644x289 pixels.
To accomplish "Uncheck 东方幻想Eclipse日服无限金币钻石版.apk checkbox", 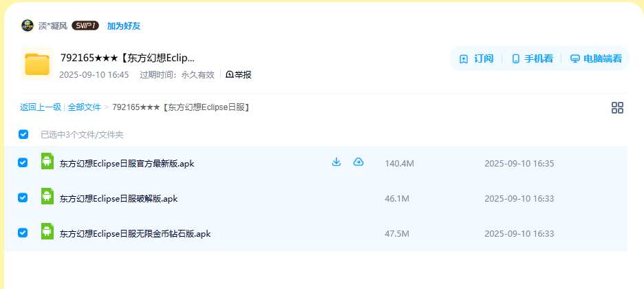I will tap(23, 233).
